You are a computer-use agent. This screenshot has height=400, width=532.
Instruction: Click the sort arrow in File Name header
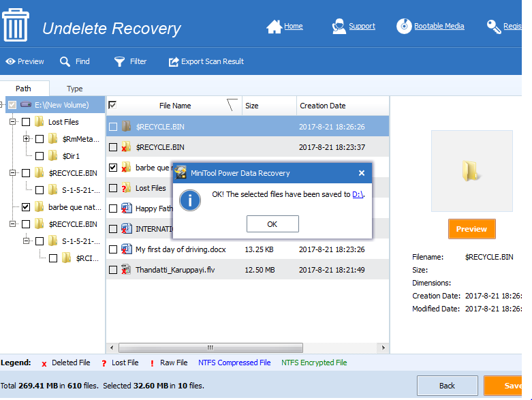(232, 105)
